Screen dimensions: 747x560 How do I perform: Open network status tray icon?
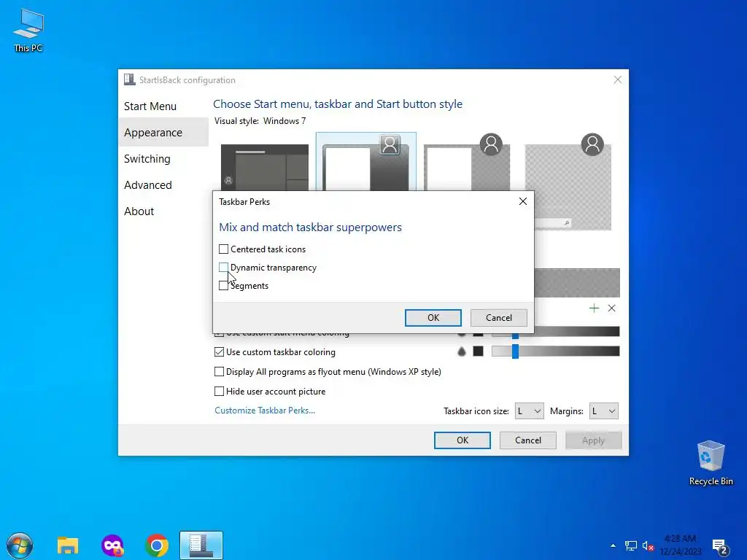click(x=631, y=545)
